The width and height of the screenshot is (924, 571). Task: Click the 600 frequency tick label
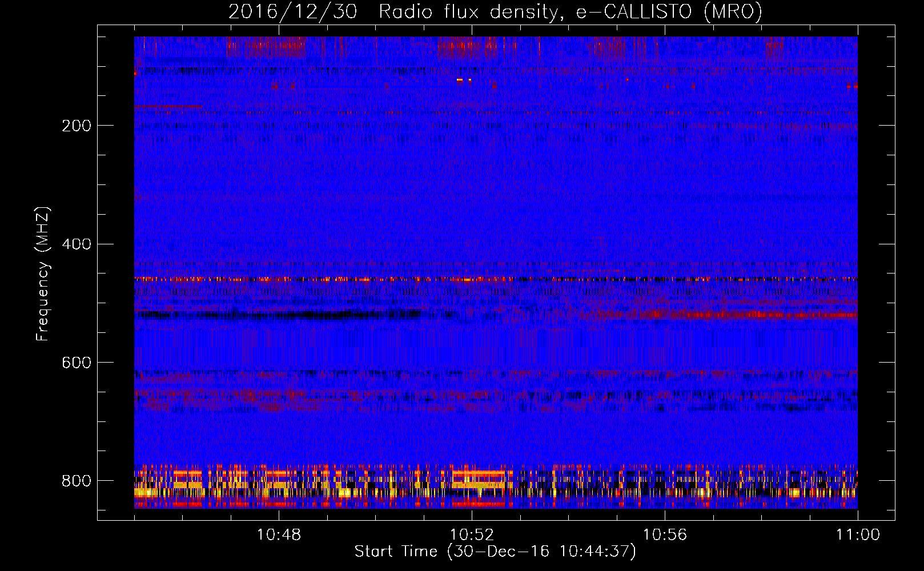(77, 363)
